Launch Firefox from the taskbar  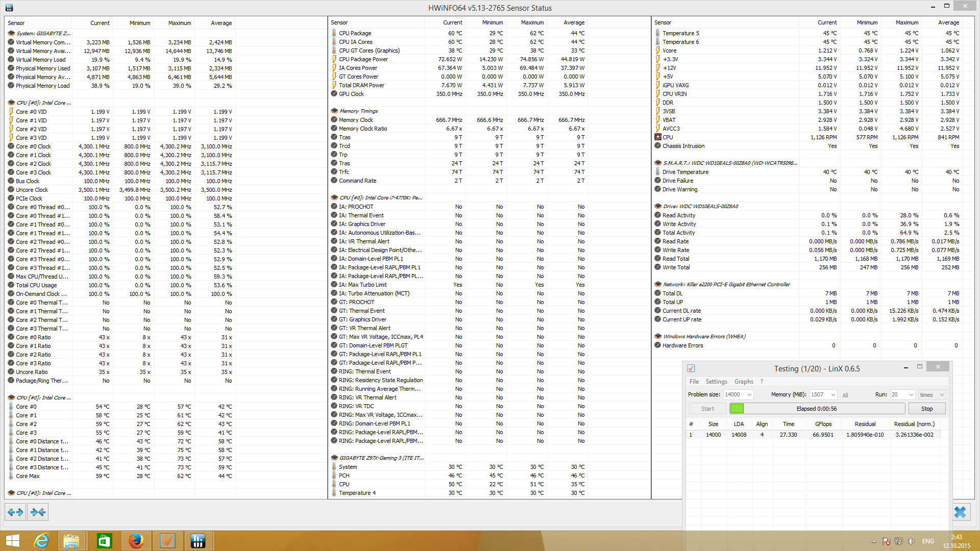click(x=136, y=541)
